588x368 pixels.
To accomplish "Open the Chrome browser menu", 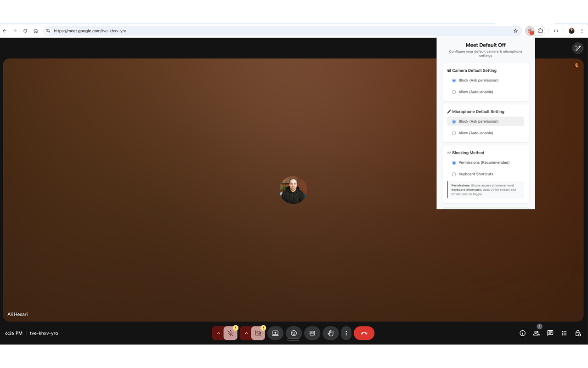I will point(582,30).
